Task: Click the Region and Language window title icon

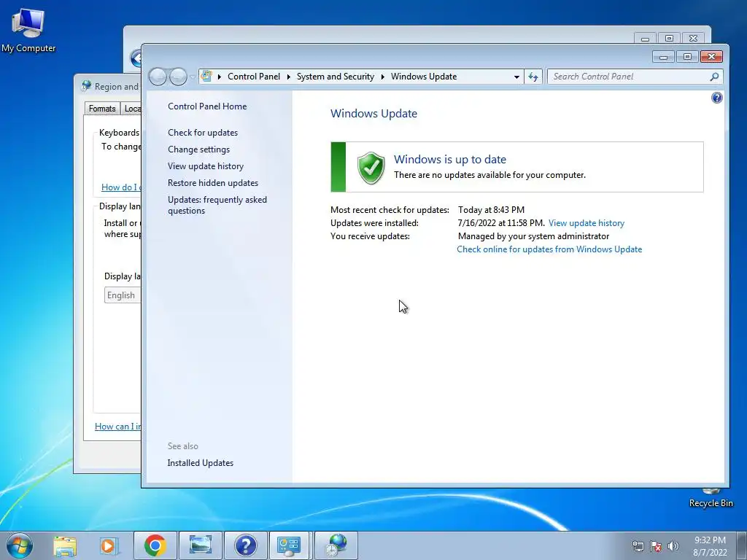Action: click(86, 86)
